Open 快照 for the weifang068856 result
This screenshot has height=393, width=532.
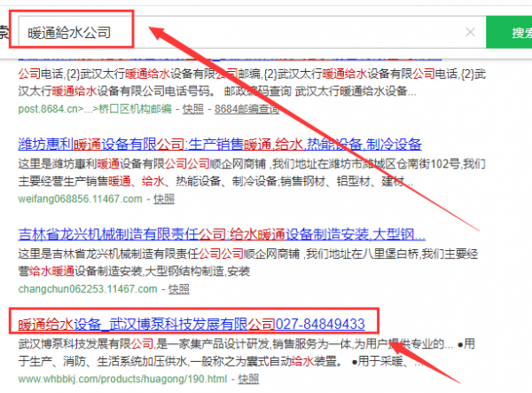click(163, 200)
